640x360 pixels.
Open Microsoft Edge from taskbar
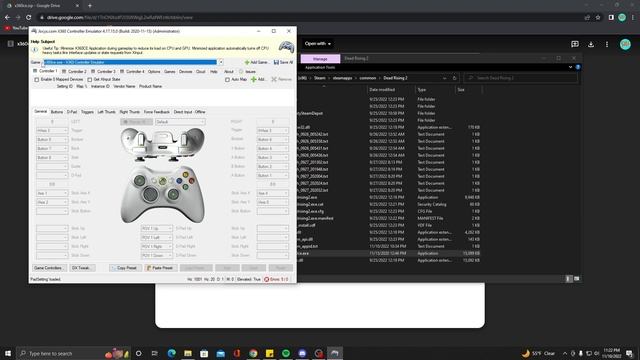[x=171, y=353]
